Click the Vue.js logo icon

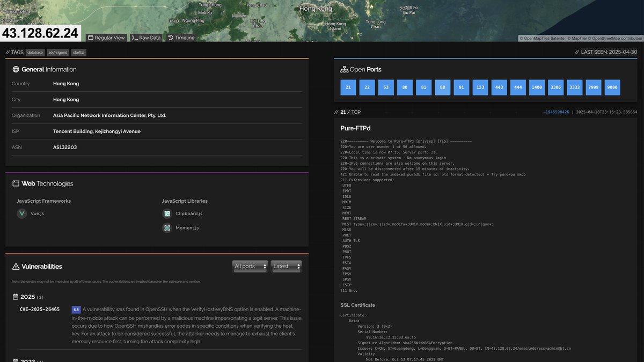point(22,213)
